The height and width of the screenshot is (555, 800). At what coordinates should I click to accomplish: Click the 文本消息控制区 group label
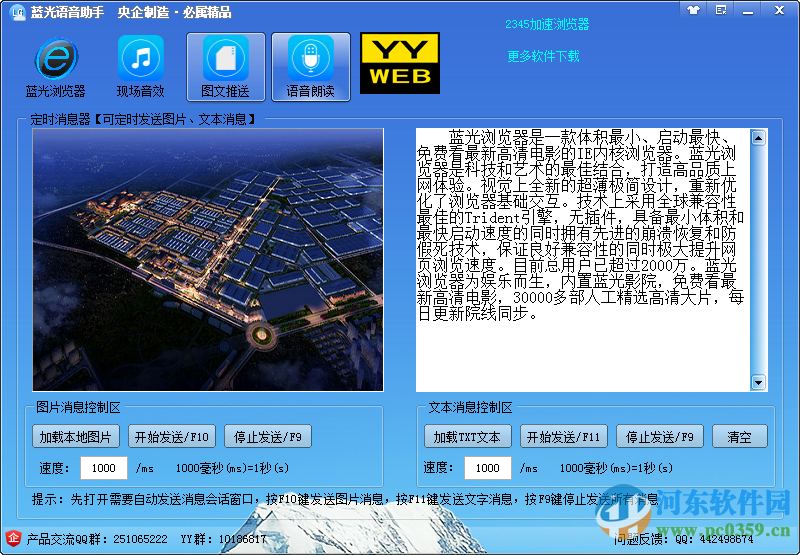(470, 407)
